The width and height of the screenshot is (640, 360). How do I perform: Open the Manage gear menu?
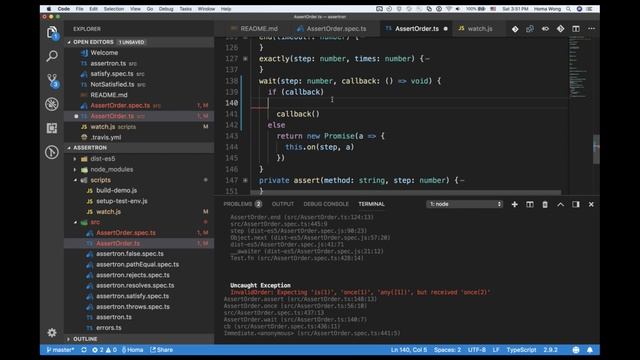52,333
